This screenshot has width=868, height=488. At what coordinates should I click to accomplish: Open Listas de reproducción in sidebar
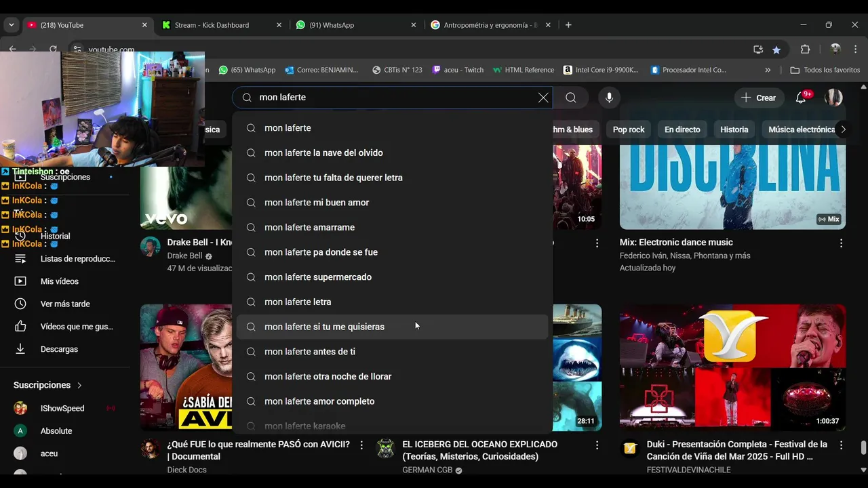[65, 259]
